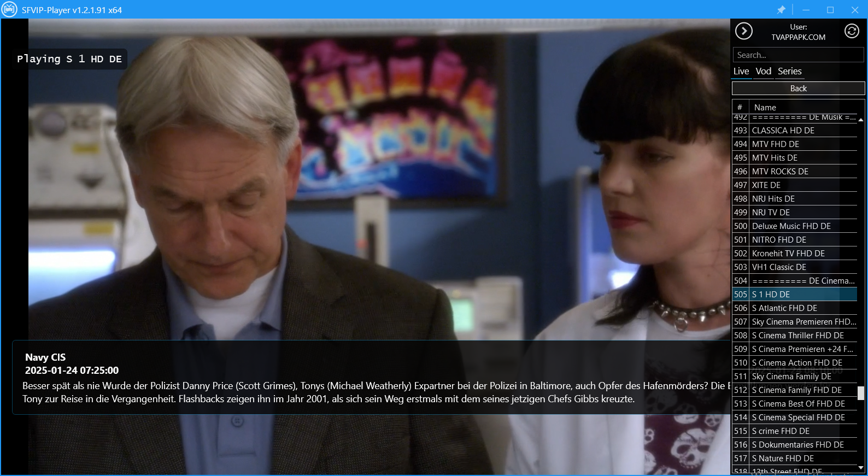Select channel S crime FHD DE

click(795, 431)
